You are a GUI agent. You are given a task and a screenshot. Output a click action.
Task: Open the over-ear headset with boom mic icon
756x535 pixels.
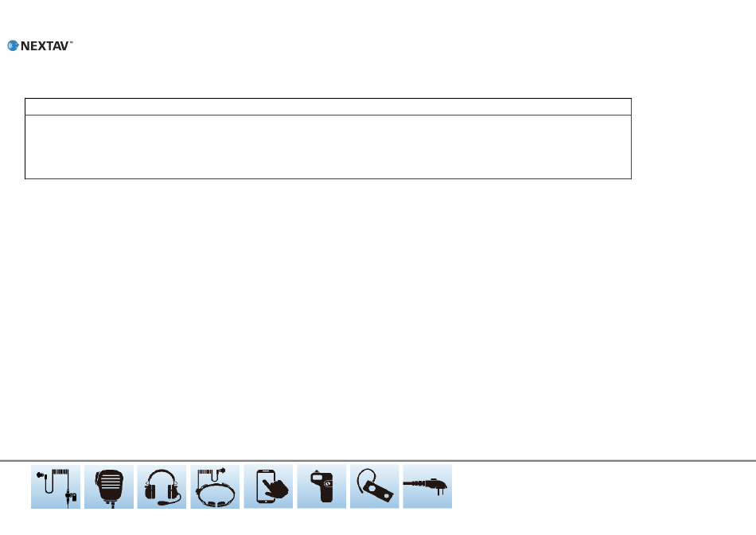coord(162,486)
